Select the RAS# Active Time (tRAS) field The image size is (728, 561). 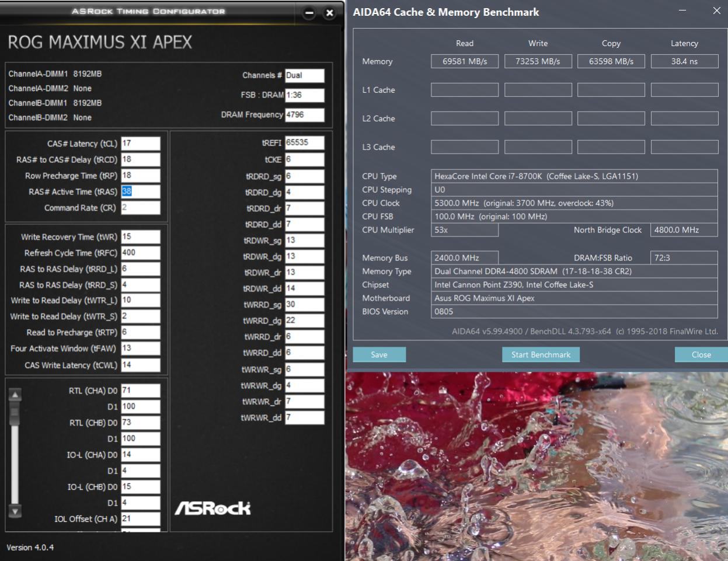(x=141, y=191)
